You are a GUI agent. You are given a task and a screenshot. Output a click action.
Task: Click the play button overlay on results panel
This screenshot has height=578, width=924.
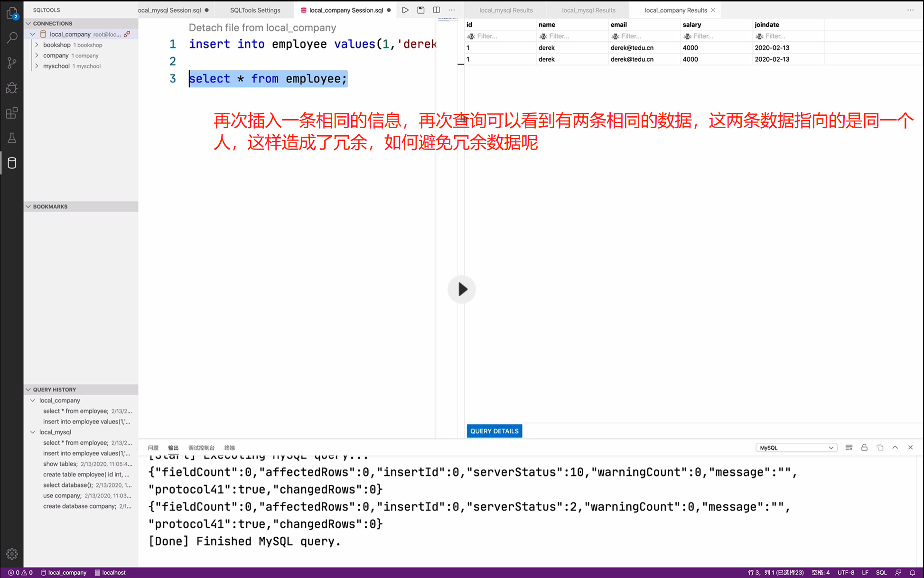coord(462,289)
